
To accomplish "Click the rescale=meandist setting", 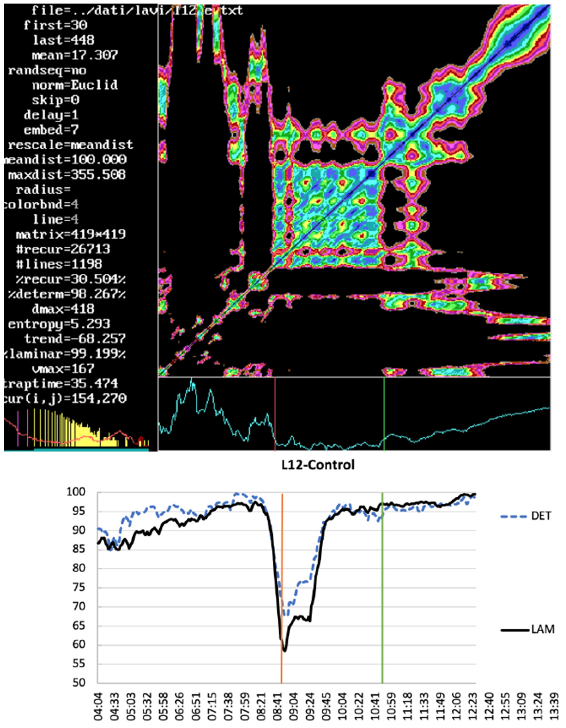I will 70,145.
